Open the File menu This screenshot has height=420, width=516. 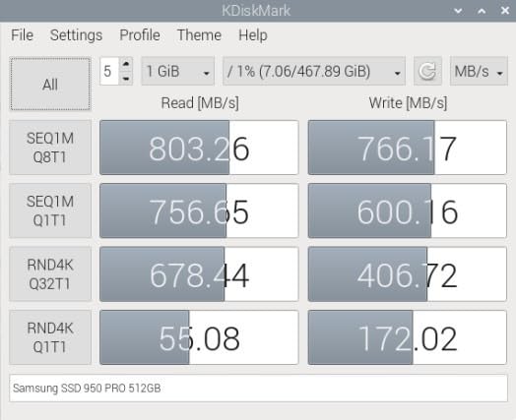[22, 34]
